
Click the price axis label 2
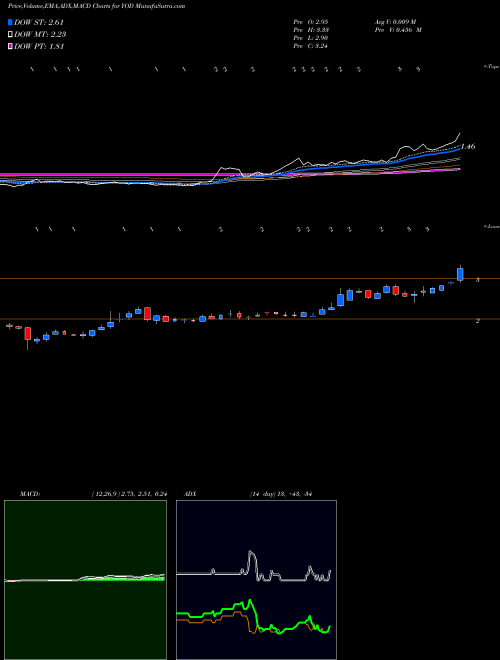click(x=478, y=320)
